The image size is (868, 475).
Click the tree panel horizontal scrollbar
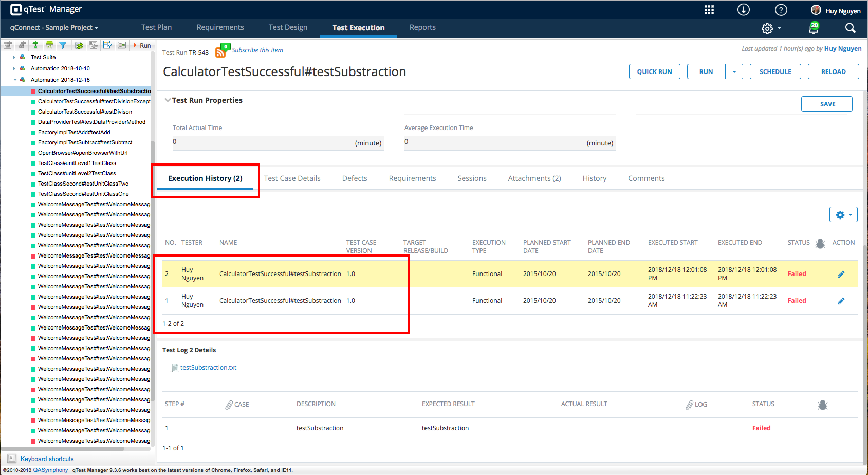click(x=63, y=449)
